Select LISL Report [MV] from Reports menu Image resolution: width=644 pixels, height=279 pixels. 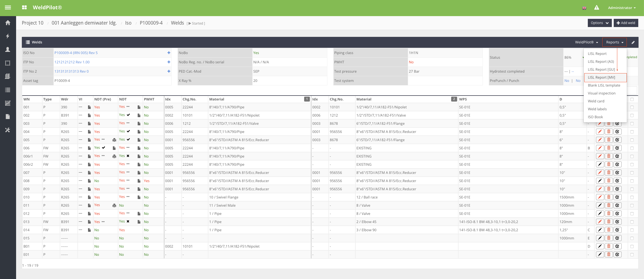coord(601,78)
